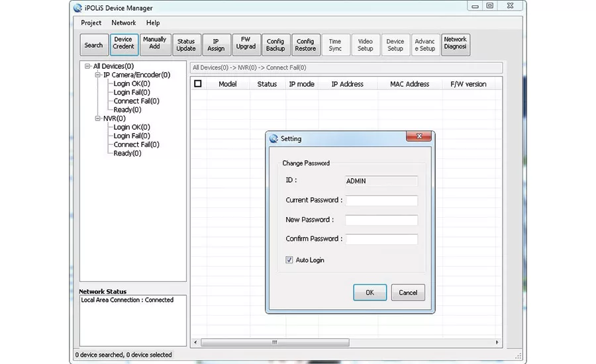Viewport: 596px width, 364px height.
Task: Select IP Camera/Encoder(0) in the tree
Action: 137,75
